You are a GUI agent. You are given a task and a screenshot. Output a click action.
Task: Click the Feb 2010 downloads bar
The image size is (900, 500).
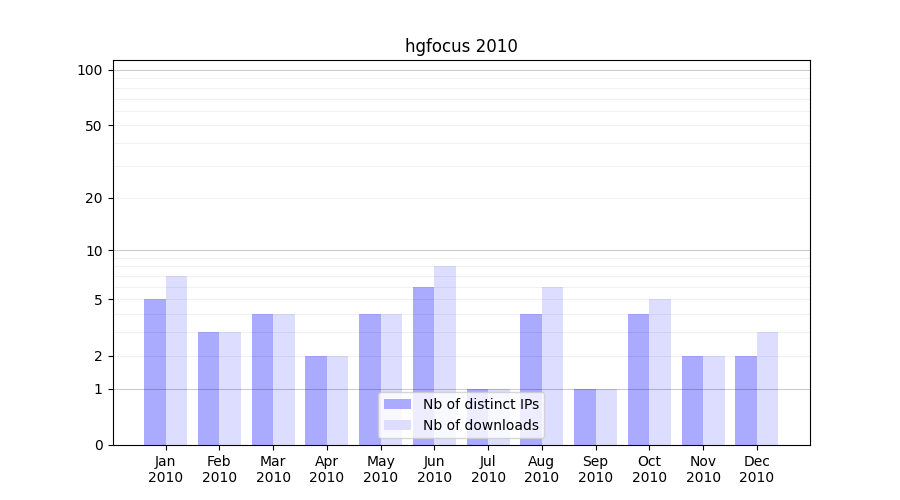(x=230, y=388)
